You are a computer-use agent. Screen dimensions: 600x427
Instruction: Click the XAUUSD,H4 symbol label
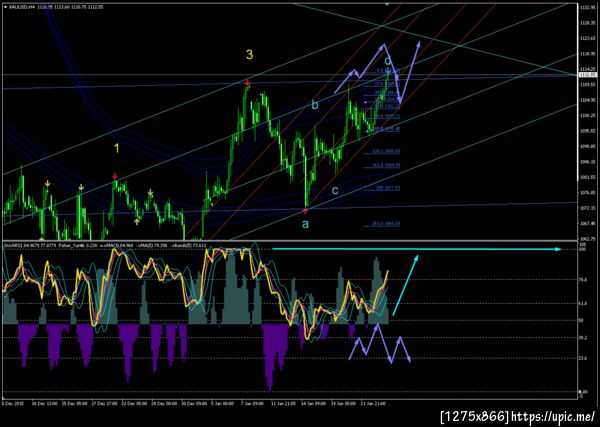20,7
